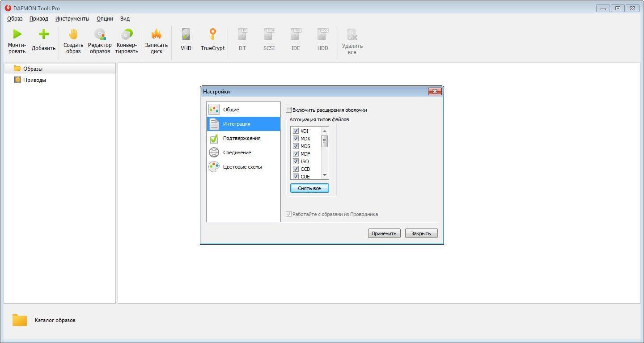The image size is (644, 343).
Task: Click the Снять все button
Action: click(309, 188)
